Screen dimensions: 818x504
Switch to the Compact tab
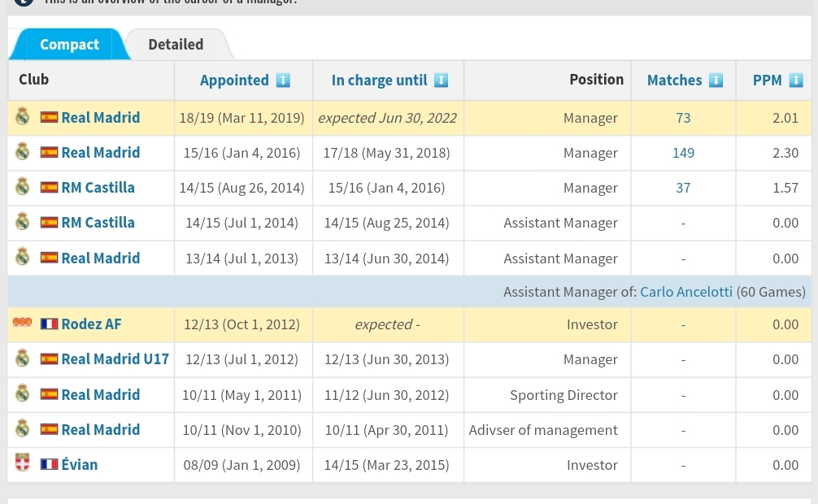coord(69,45)
